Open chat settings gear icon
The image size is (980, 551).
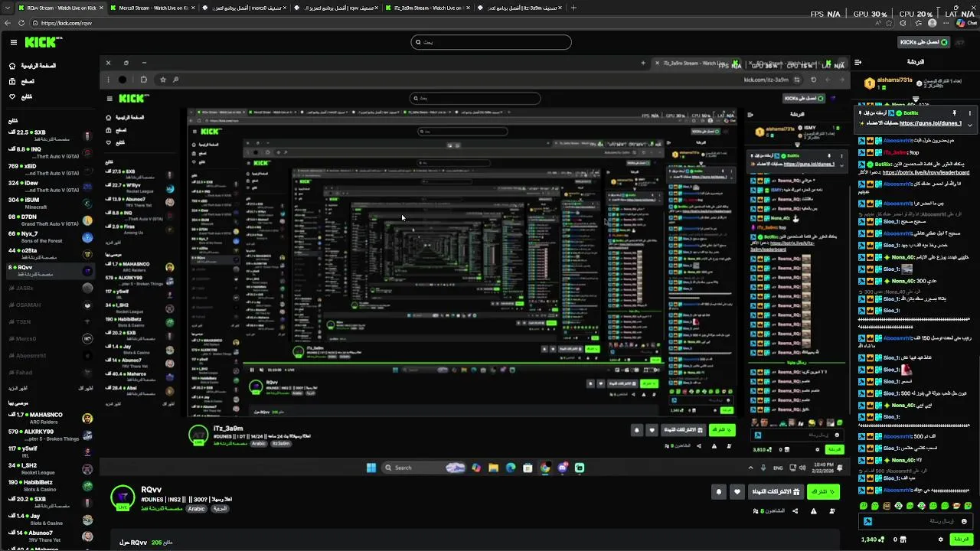(940, 540)
